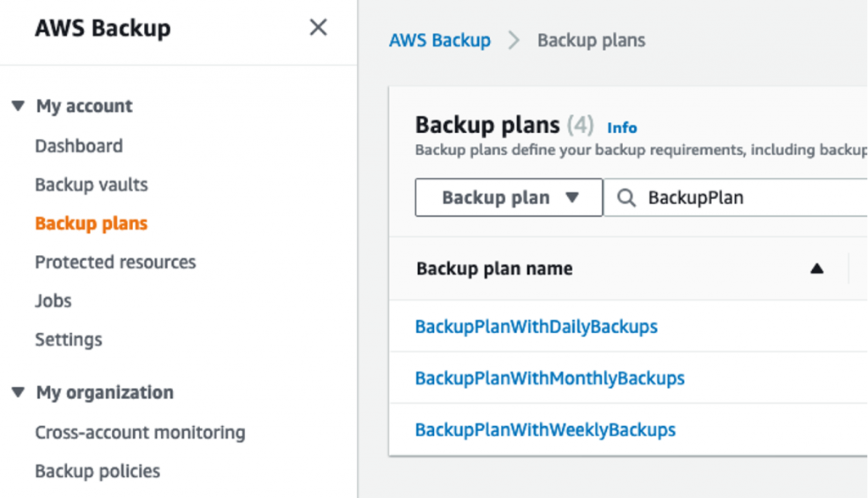868x498 pixels.
Task: Select Backup plans in the sidebar
Action: [x=92, y=224]
